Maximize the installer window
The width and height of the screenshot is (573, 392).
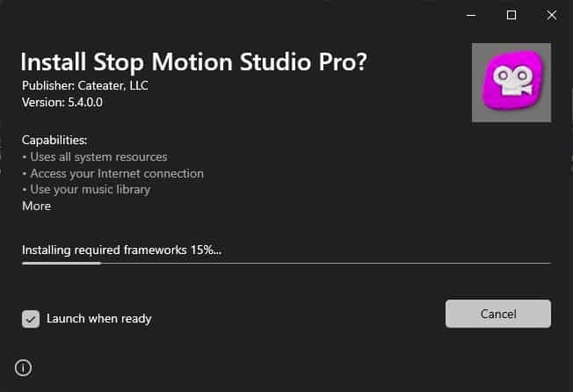(x=511, y=15)
